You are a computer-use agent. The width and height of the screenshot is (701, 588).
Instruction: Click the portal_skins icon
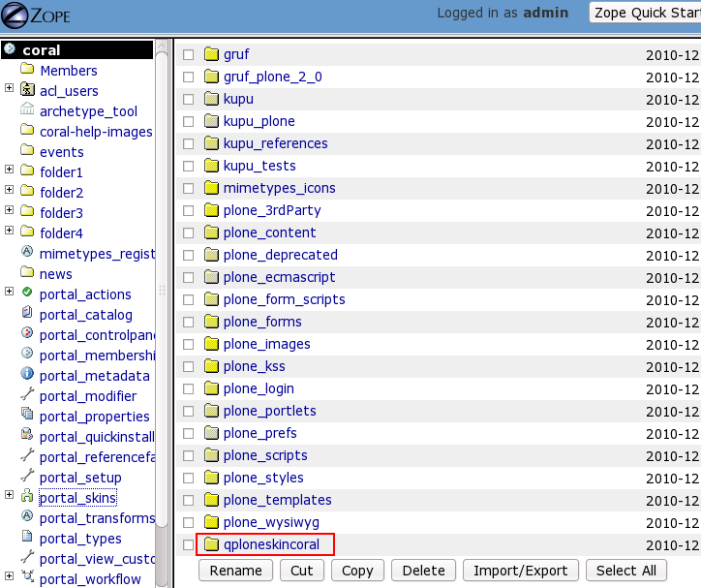pos(27,495)
